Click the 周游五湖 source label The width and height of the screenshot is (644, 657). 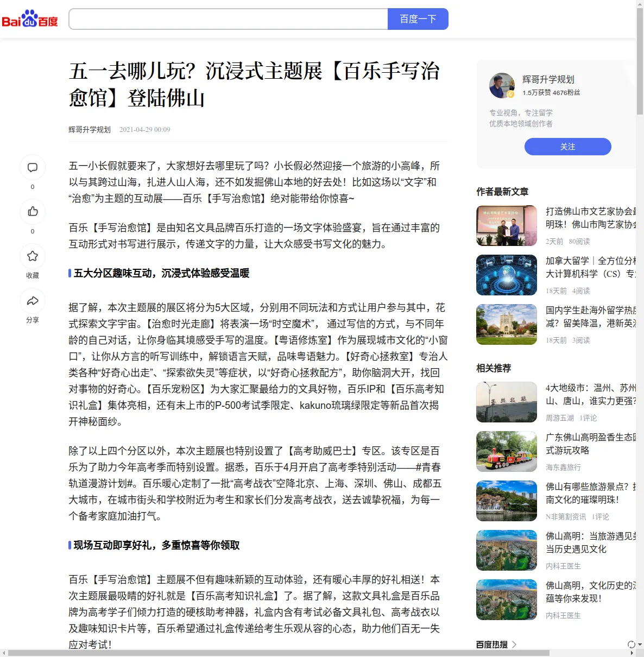click(x=560, y=418)
